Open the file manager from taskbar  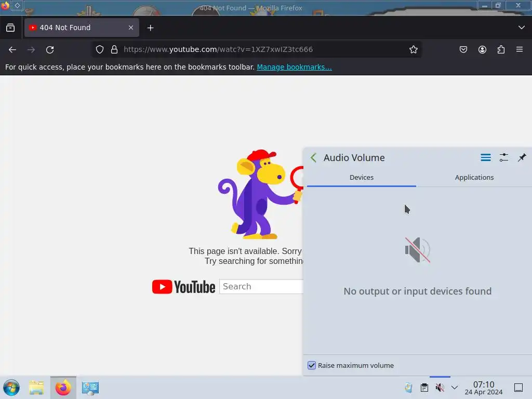click(x=36, y=388)
